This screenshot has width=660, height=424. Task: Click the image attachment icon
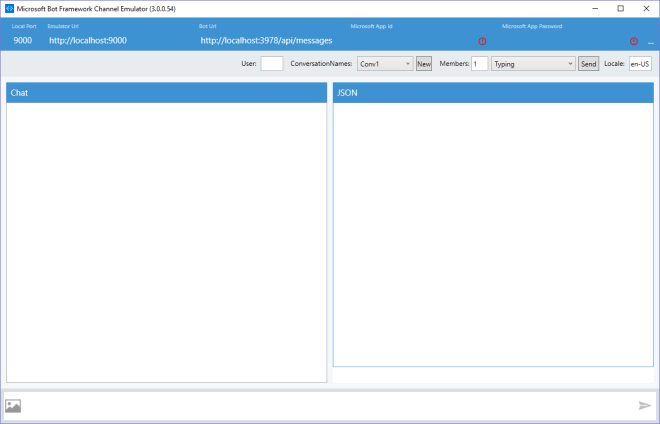pos(13,406)
